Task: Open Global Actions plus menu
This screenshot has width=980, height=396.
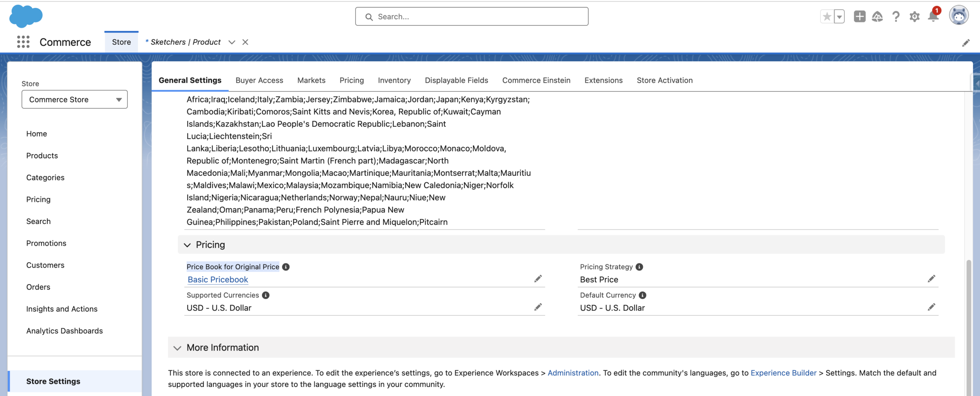Action: click(859, 16)
